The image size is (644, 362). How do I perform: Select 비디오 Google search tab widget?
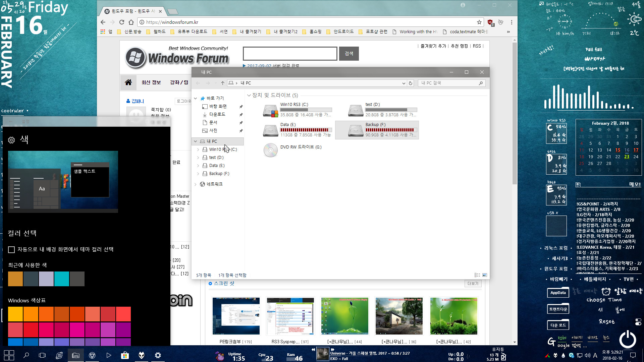[x=593, y=338]
